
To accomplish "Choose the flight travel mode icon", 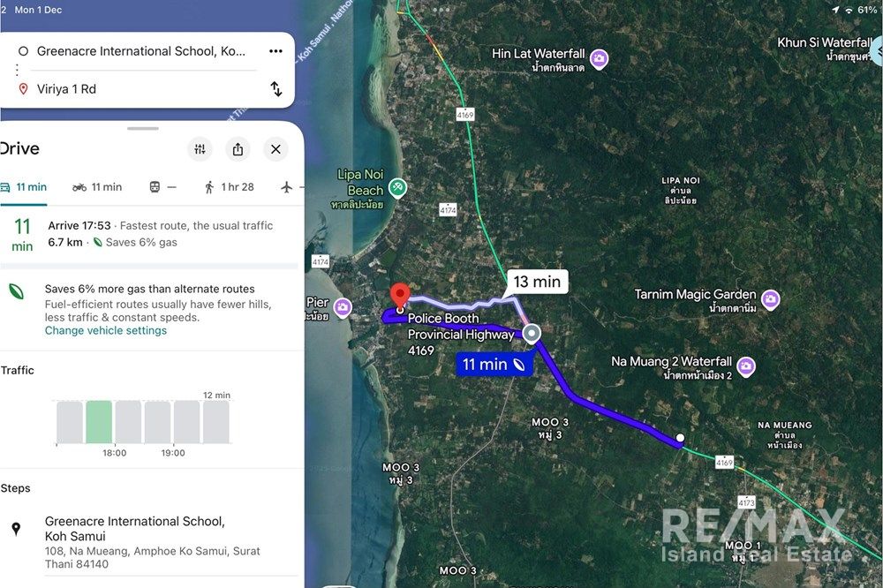I will [287, 187].
